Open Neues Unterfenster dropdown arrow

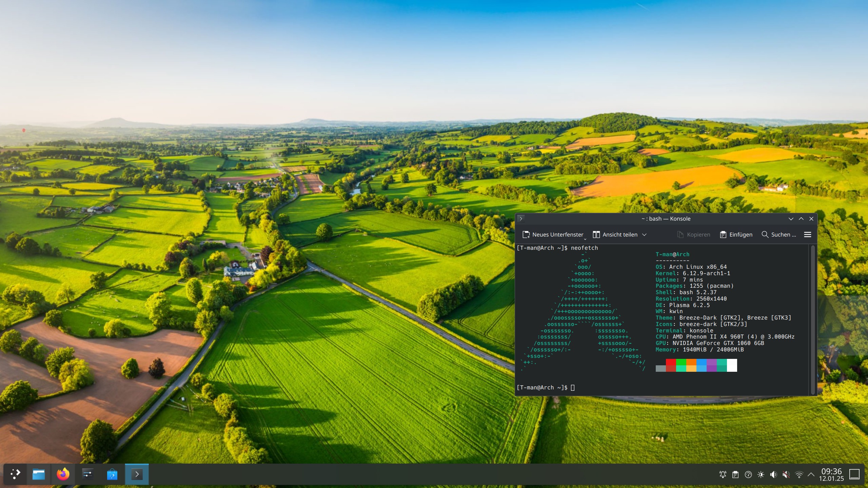(x=585, y=239)
